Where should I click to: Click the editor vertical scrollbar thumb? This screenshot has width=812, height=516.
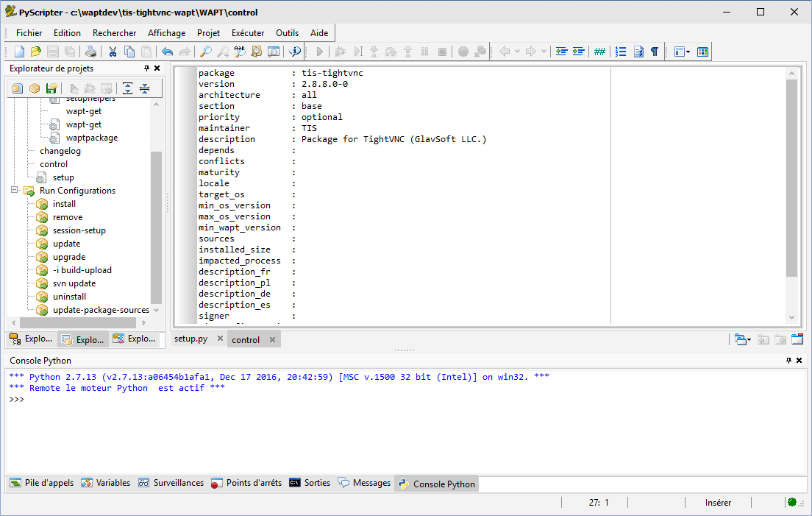(791, 177)
